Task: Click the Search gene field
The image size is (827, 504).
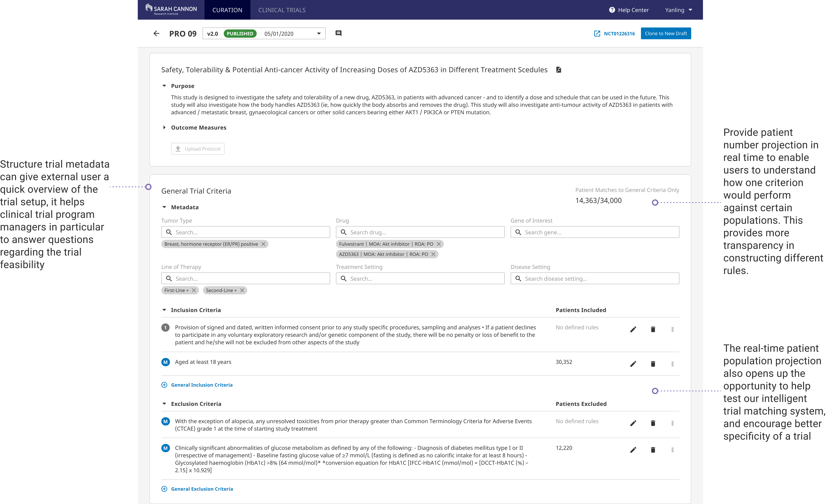Action: point(595,232)
